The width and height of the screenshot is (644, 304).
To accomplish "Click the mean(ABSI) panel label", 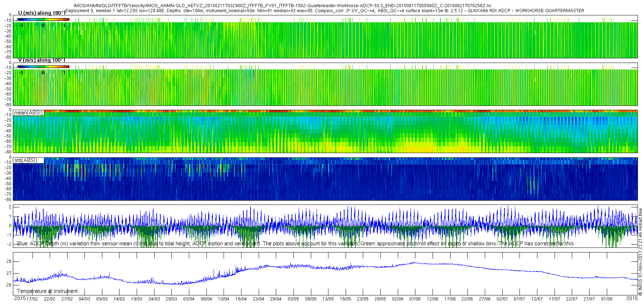I will pyautogui.click(x=28, y=113).
